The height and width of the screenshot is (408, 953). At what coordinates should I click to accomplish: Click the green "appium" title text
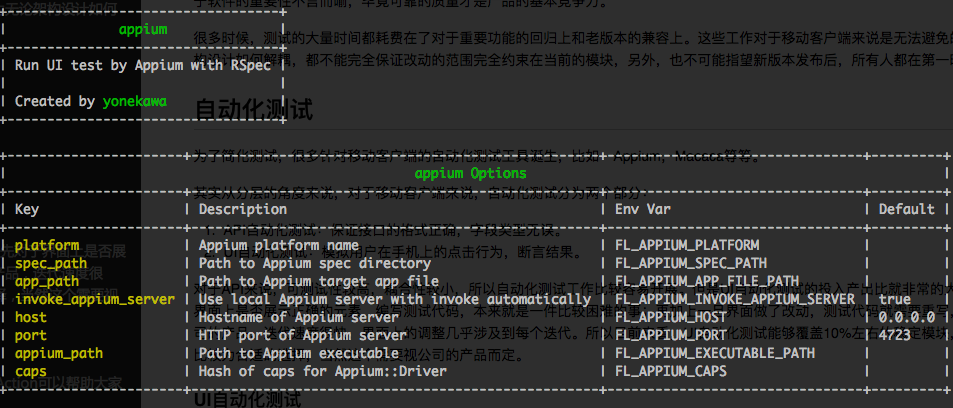tap(143, 29)
